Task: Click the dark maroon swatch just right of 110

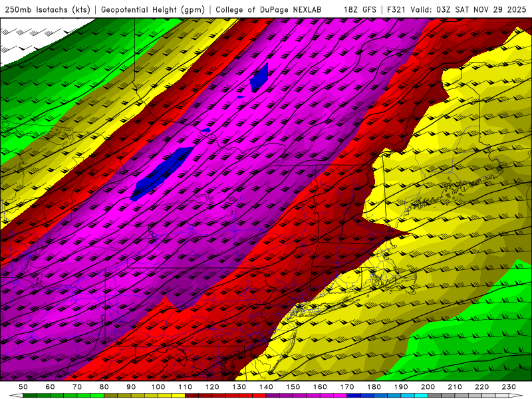Action: point(192,396)
